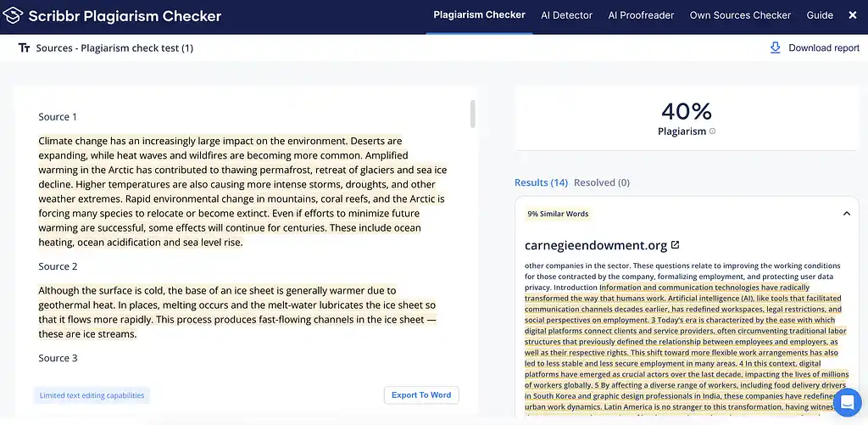This screenshot has width=868, height=425.
Task: Click the Limited text editing capabilities badge
Action: tap(92, 395)
